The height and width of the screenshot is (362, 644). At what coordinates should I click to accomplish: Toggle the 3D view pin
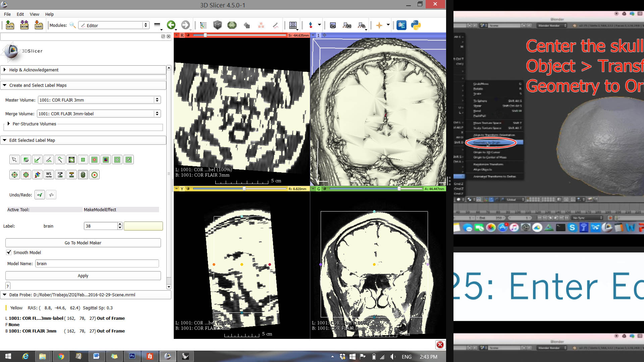(313, 35)
